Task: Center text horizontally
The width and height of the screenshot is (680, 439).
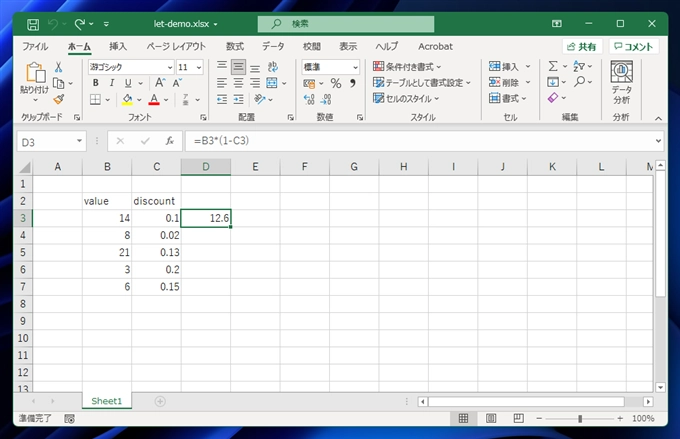Action: click(x=239, y=83)
